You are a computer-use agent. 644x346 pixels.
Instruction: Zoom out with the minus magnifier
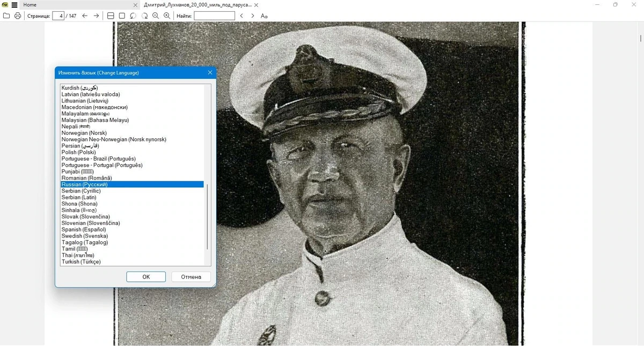[x=156, y=16]
